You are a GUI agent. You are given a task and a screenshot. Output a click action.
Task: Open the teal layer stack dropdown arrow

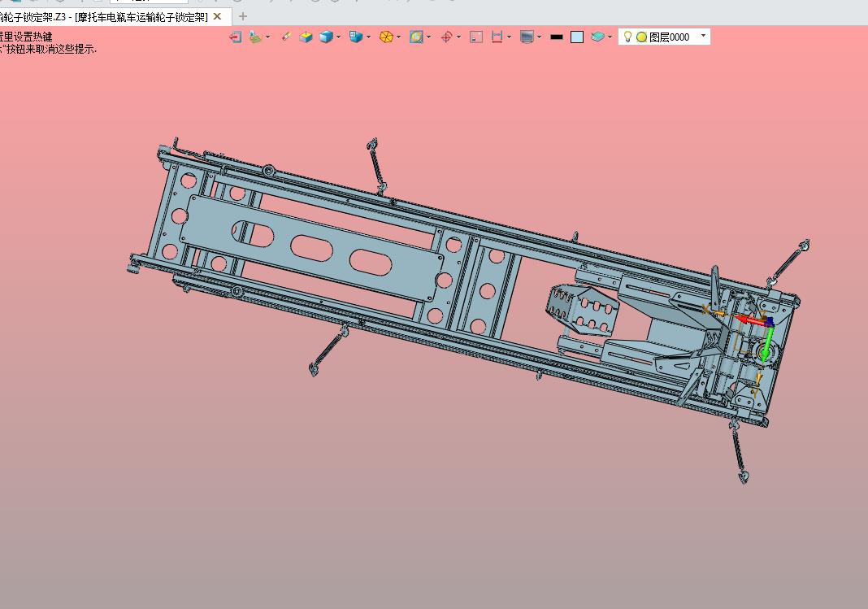(x=610, y=37)
